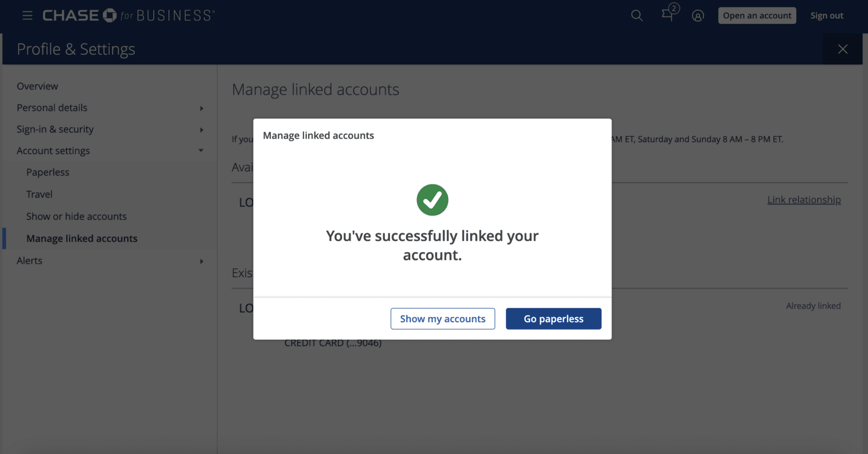This screenshot has width=868, height=454.
Task: Select Manage linked accounts in sidebar
Action: (x=81, y=238)
